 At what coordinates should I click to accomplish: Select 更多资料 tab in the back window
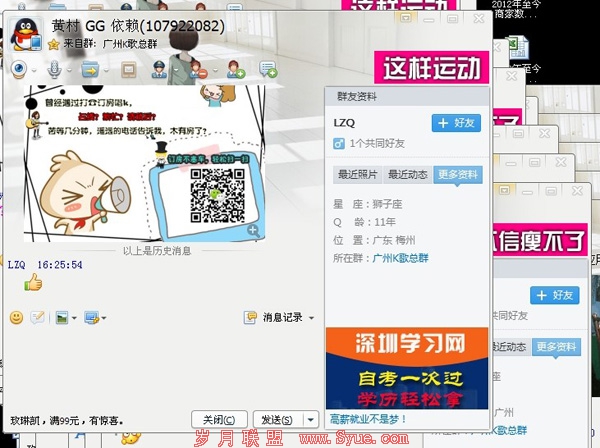(x=556, y=347)
